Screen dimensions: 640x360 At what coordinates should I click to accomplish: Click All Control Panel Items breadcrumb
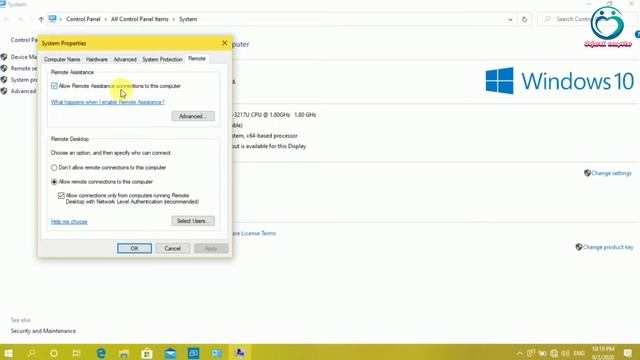coord(140,19)
